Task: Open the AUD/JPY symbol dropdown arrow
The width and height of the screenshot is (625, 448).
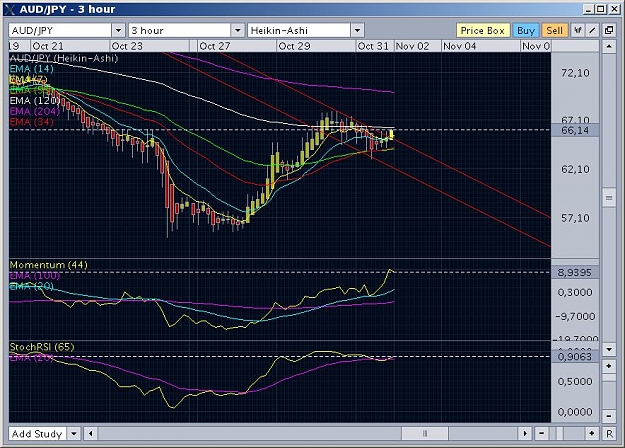Action: coord(118,30)
